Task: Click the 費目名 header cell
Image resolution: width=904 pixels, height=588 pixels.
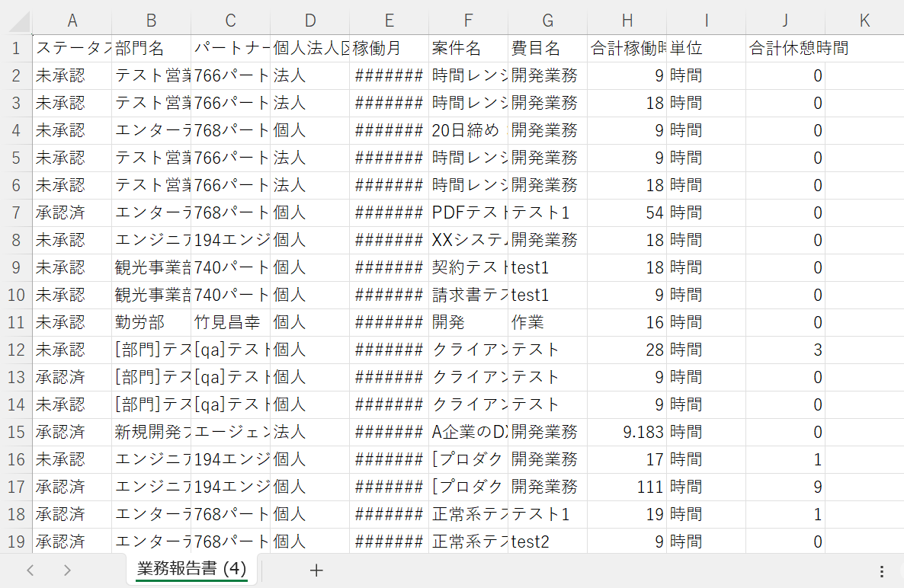Action: point(548,49)
